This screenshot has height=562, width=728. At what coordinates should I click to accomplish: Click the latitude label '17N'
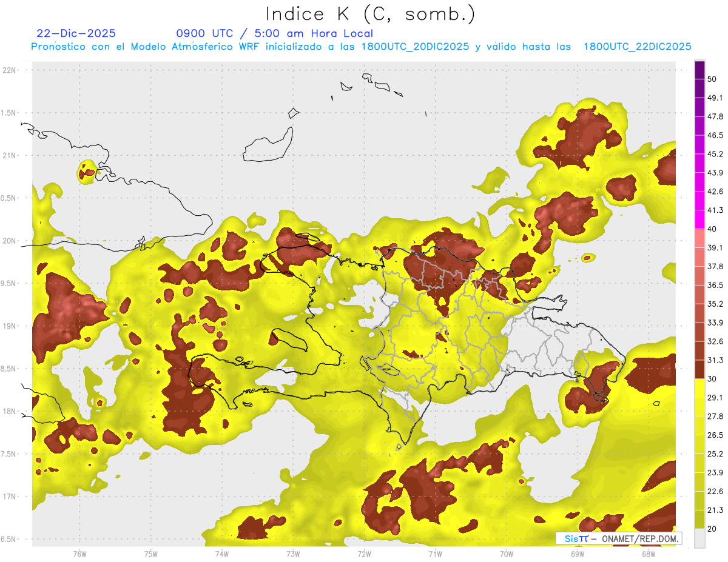(10, 497)
